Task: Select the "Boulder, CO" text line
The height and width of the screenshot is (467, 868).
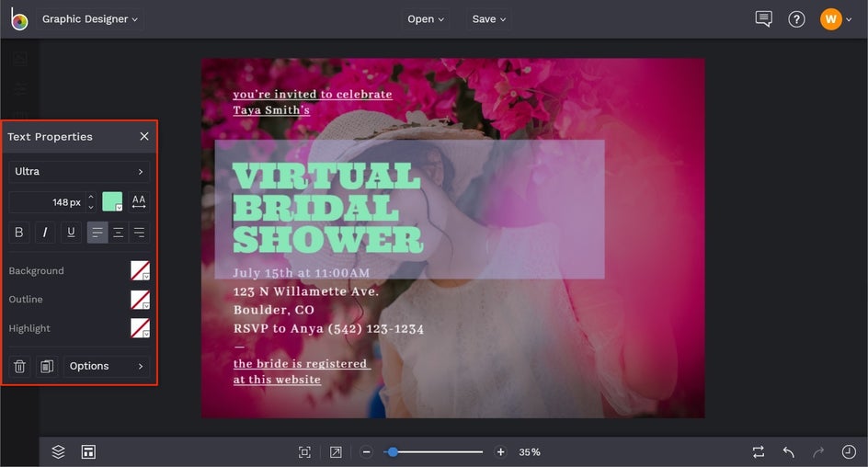Action: 273,310
